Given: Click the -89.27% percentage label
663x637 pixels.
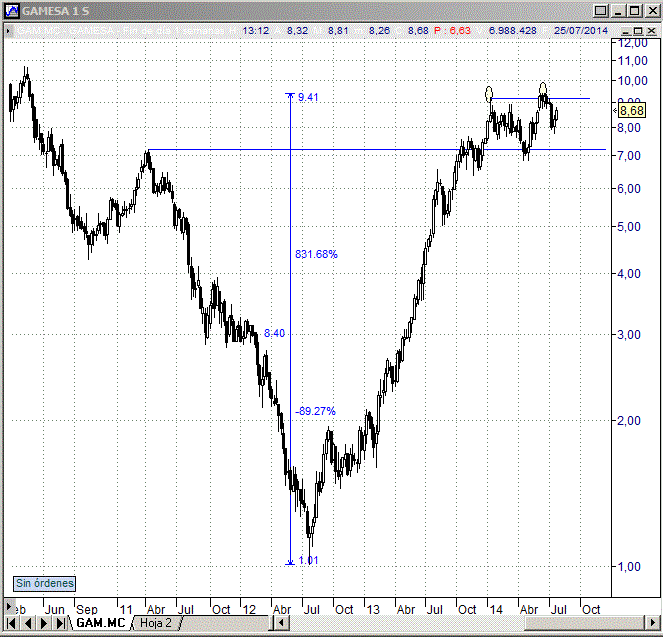Looking at the screenshot, I should tap(315, 411).
